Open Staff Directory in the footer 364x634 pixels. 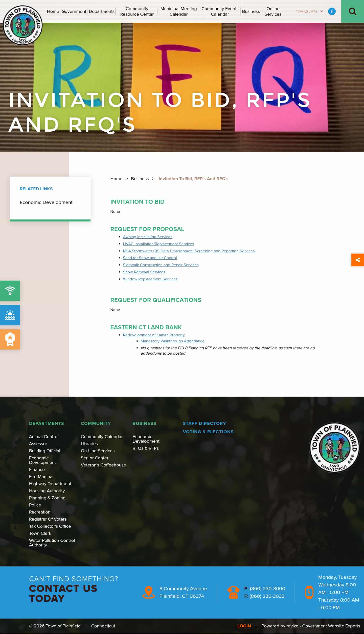[x=204, y=423]
